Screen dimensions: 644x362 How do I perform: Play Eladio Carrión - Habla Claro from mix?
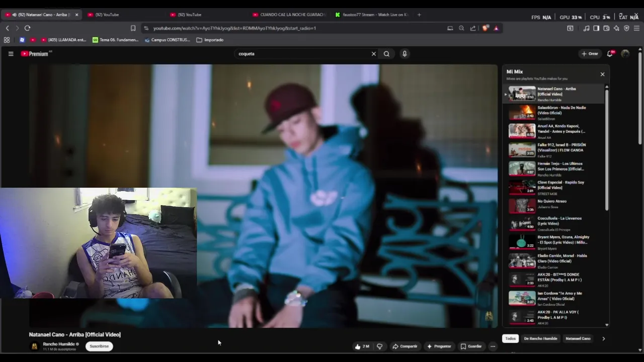pyautogui.click(x=554, y=261)
